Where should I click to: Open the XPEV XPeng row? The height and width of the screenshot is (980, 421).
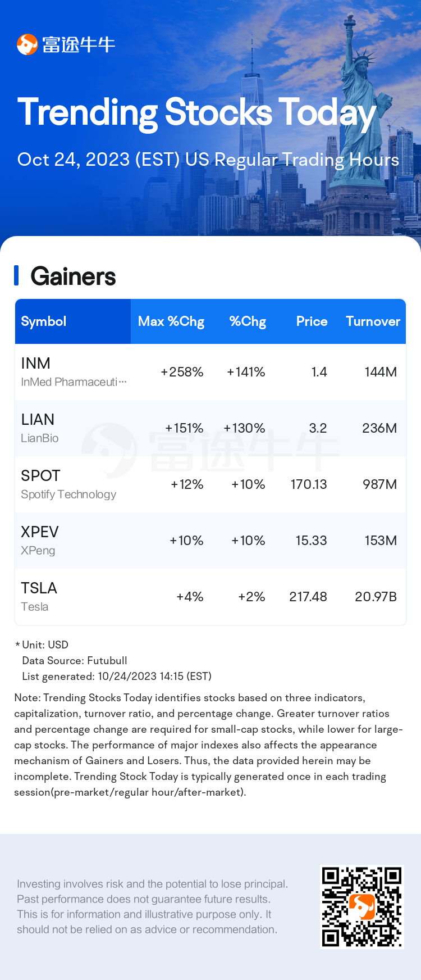pos(210,541)
